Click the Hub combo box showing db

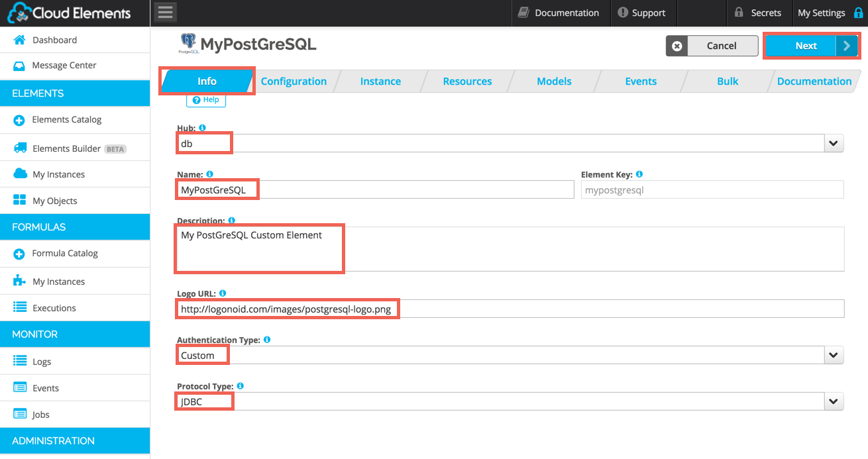click(x=510, y=143)
